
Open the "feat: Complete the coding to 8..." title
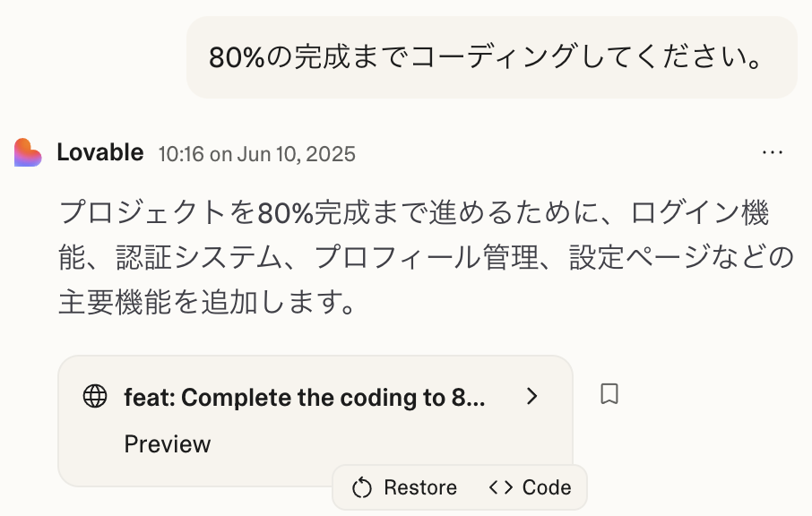[305, 398]
